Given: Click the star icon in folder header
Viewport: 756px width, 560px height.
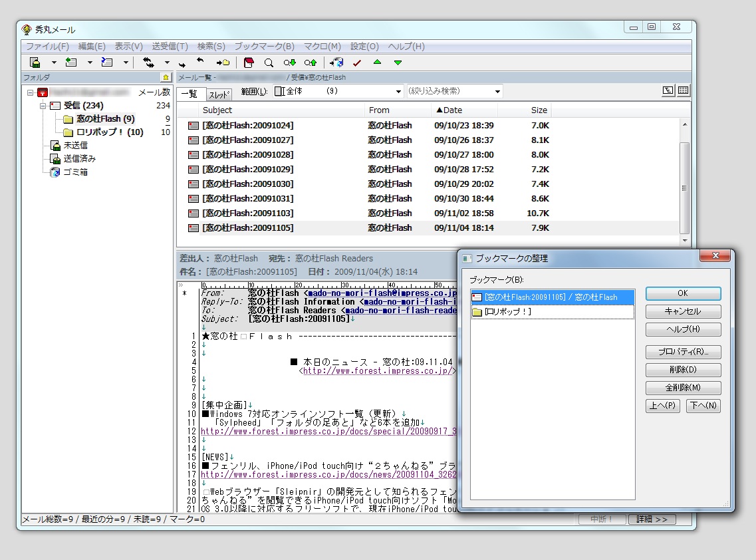Looking at the screenshot, I should 166,78.
